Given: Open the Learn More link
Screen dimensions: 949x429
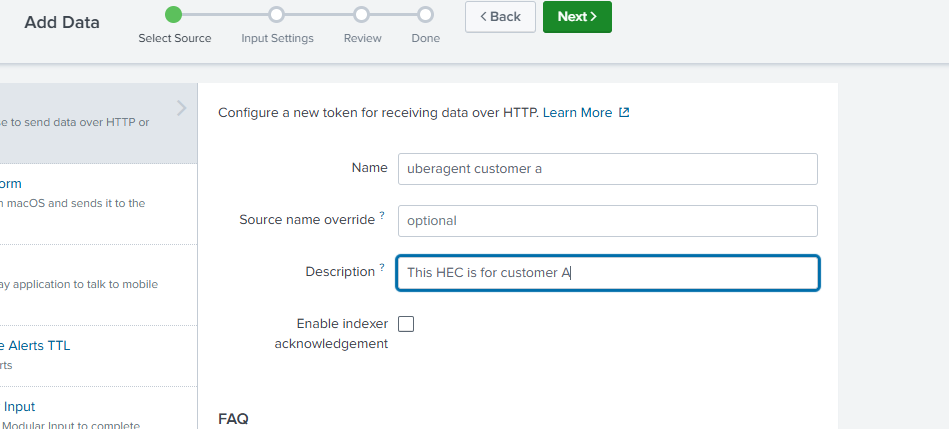Looking at the screenshot, I should 577,113.
